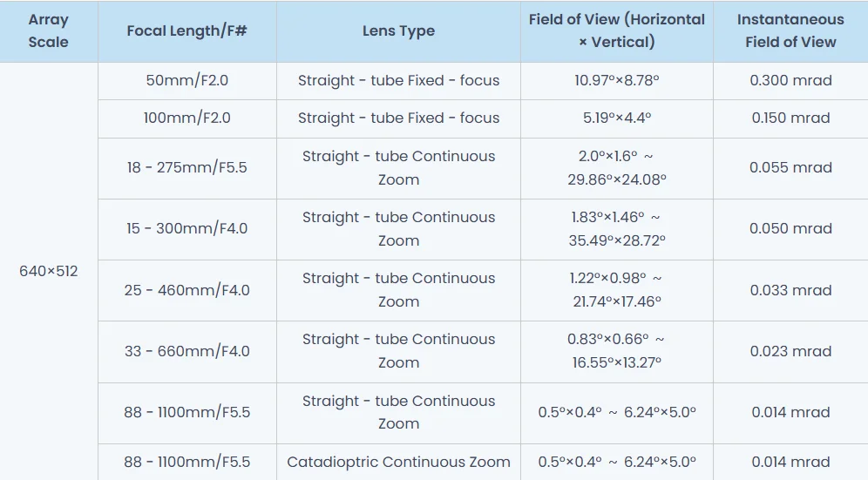Click the 640×512 array scale cell

click(x=49, y=271)
